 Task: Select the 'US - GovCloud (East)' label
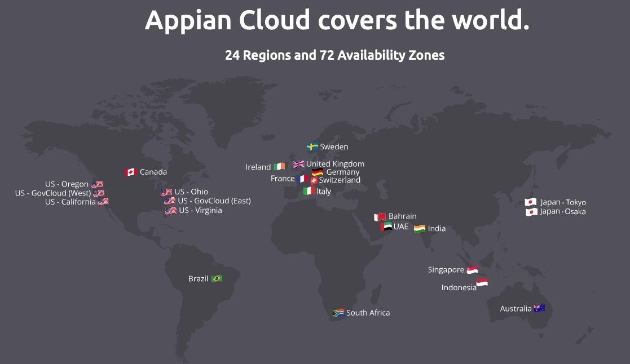214,201
